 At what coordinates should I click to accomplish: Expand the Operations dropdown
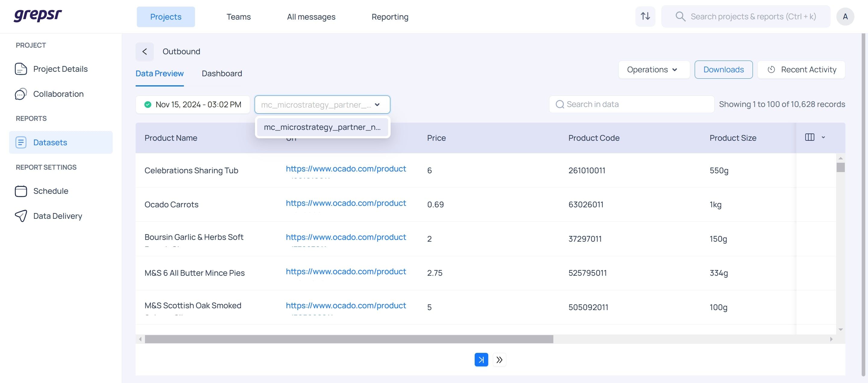[x=654, y=70]
